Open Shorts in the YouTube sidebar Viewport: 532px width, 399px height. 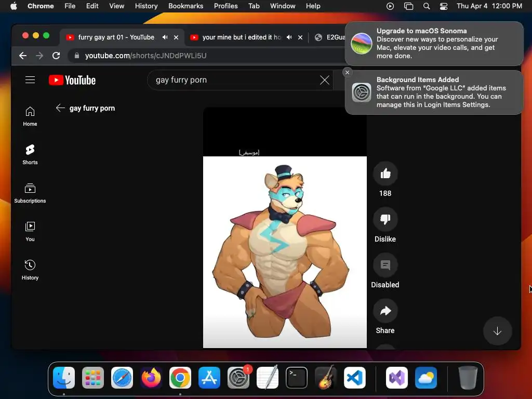30,155
